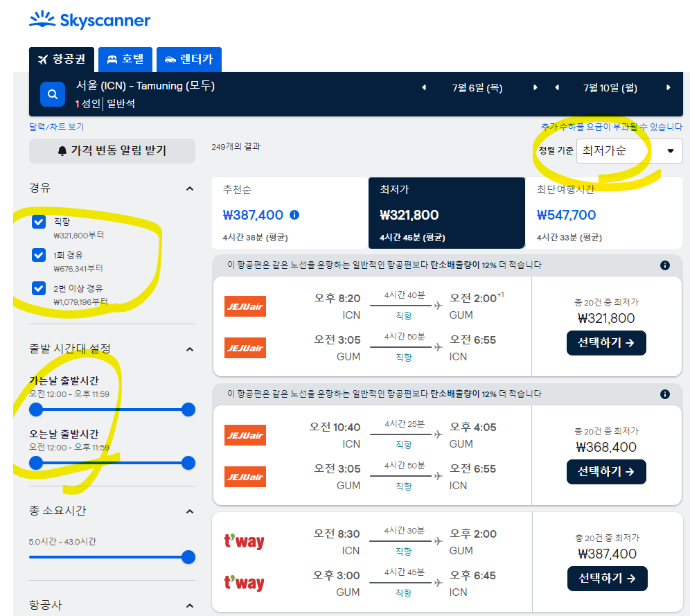Go to previous return date before 7월 10일
The image size is (690, 616).
(557, 87)
